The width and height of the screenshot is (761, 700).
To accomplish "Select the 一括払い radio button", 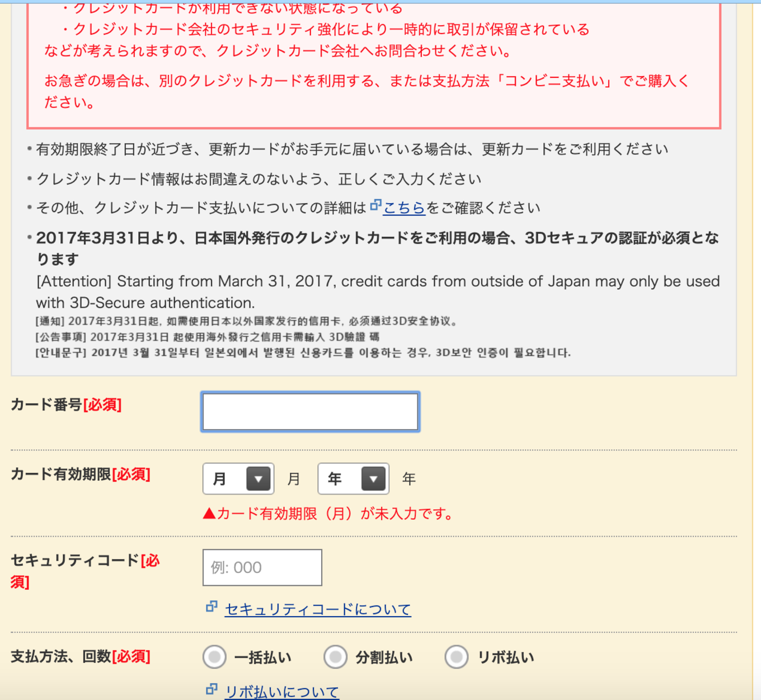I will 214,657.
